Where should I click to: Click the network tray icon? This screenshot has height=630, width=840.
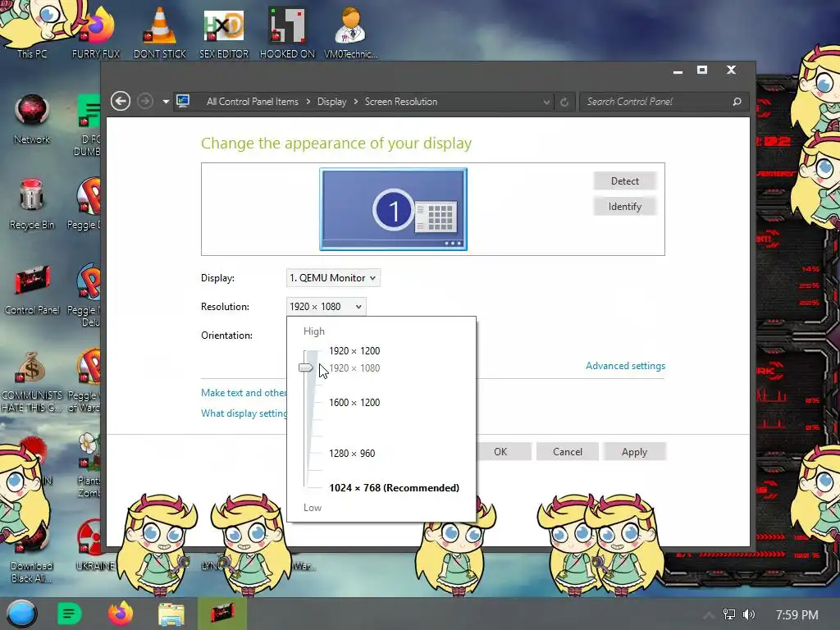729,614
